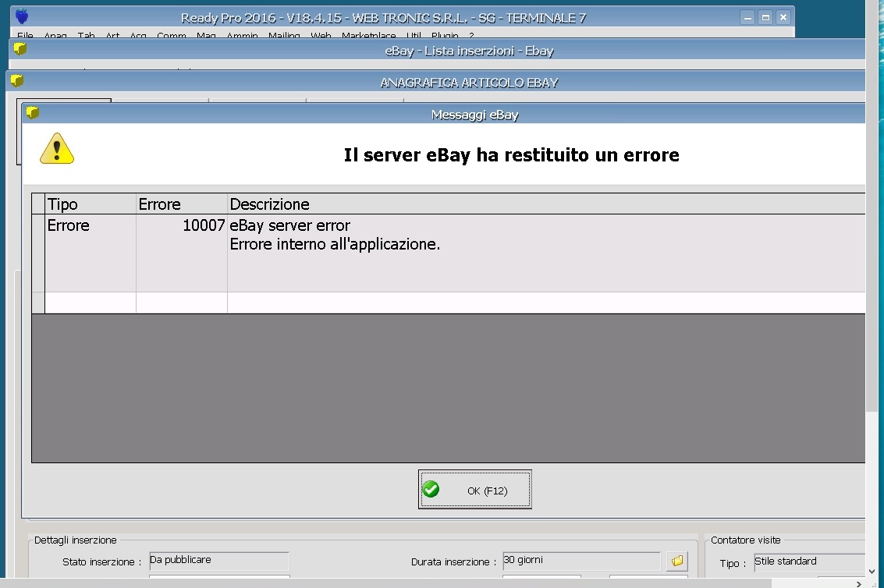Click the Messaggi eBay window title icon
Viewport: 884px width, 588px height.
pos(33,113)
